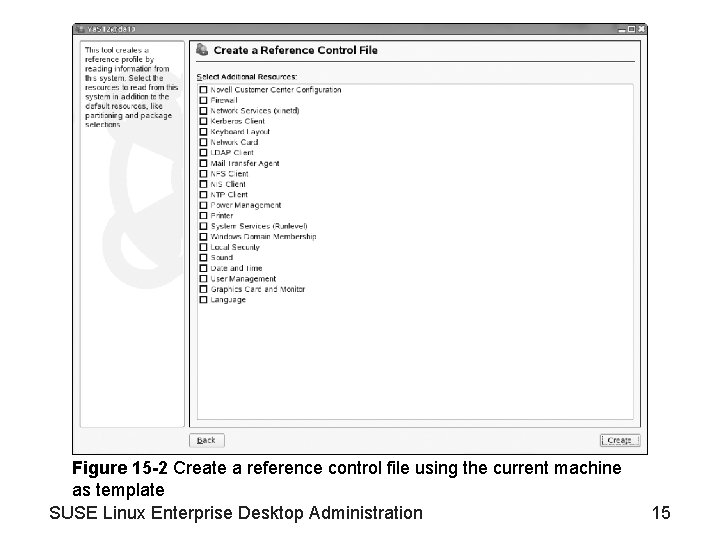Tick the Printer checkbox
The image size is (720, 540).
[x=203, y=215]
